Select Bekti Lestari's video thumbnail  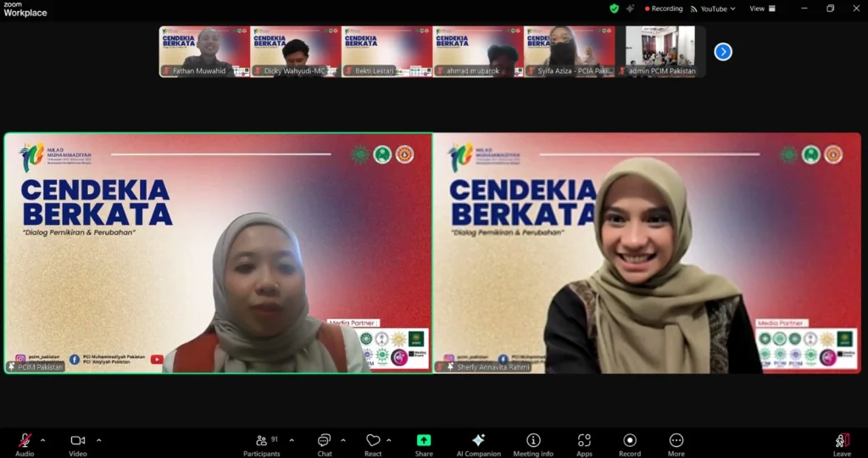[x=387, y=52]
